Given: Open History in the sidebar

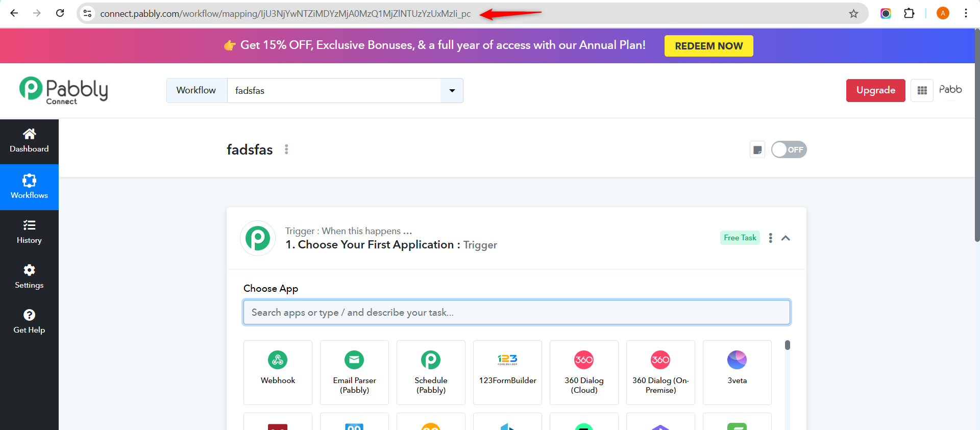Looking at the screenshot, I should click(x=29, y=232).
